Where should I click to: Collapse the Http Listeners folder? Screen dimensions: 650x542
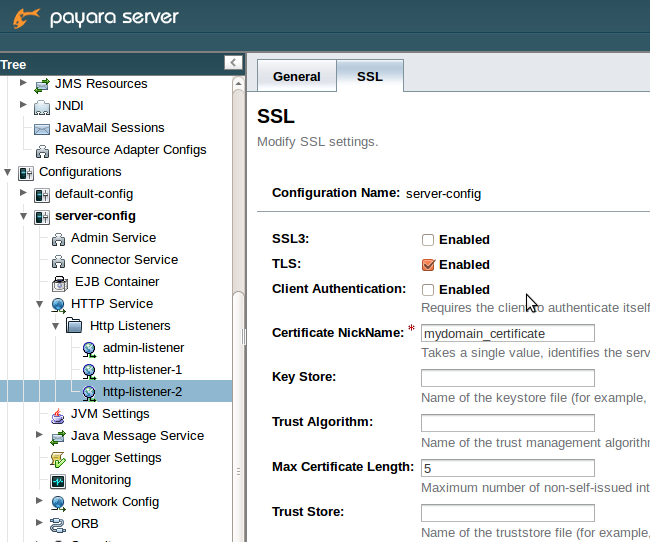click(56, 326)
